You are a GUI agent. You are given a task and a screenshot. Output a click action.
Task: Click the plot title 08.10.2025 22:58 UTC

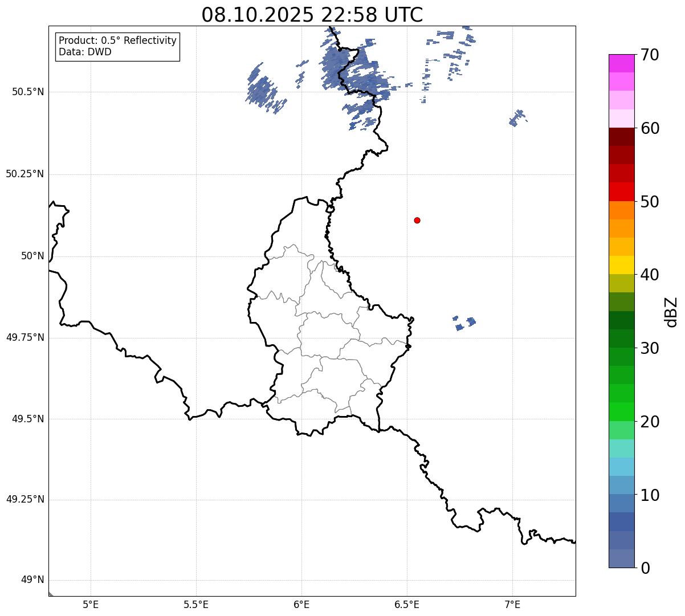pos(312,15)
